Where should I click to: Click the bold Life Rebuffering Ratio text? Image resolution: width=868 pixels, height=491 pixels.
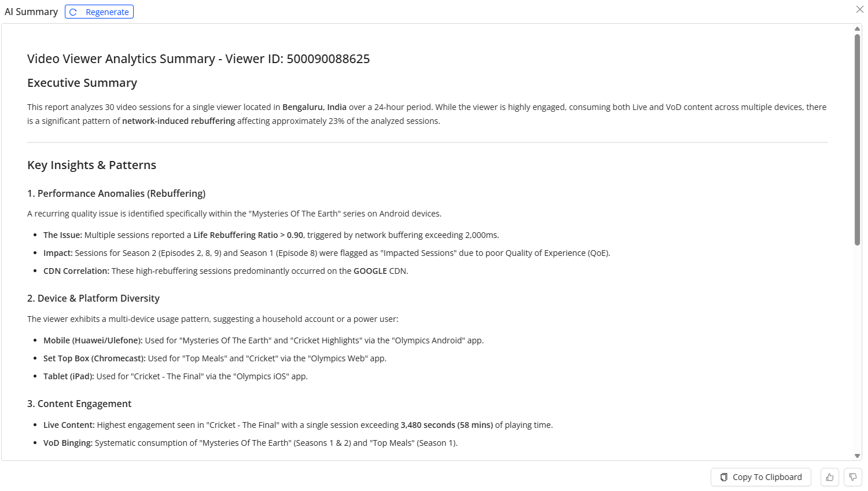[236, 235]
